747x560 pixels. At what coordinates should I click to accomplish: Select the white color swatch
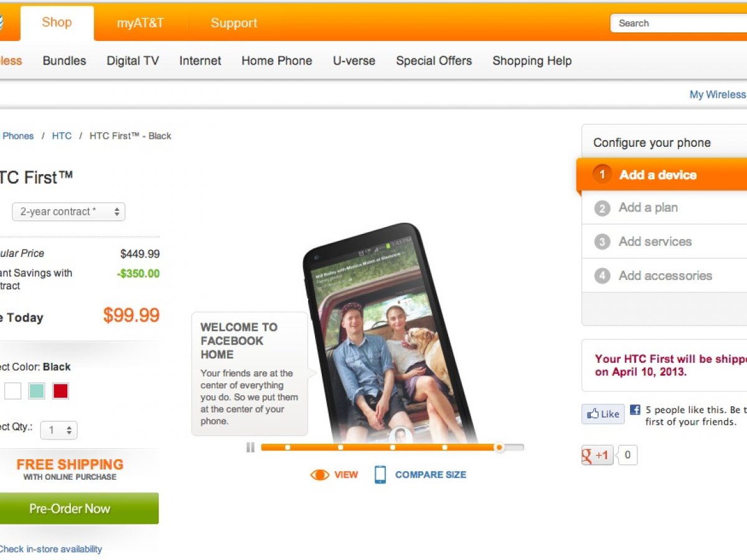[x=13, y=391]
